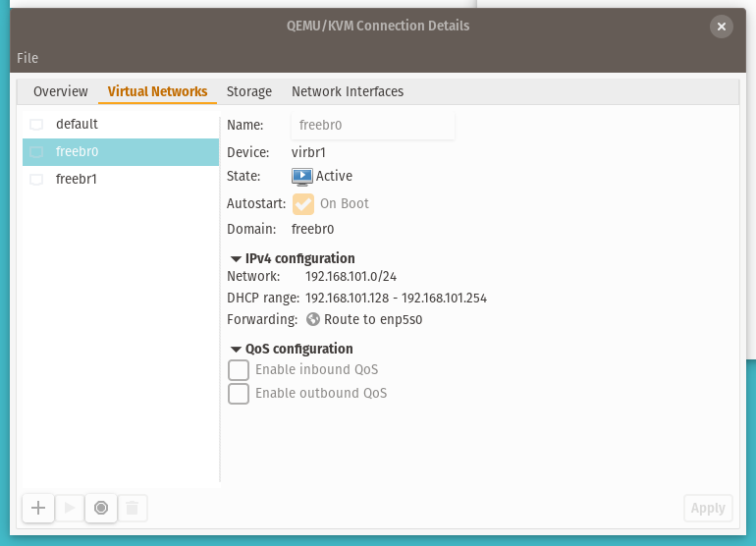Click the Enable inbound QoS label

pyautogui.click(x=317, y=369)
